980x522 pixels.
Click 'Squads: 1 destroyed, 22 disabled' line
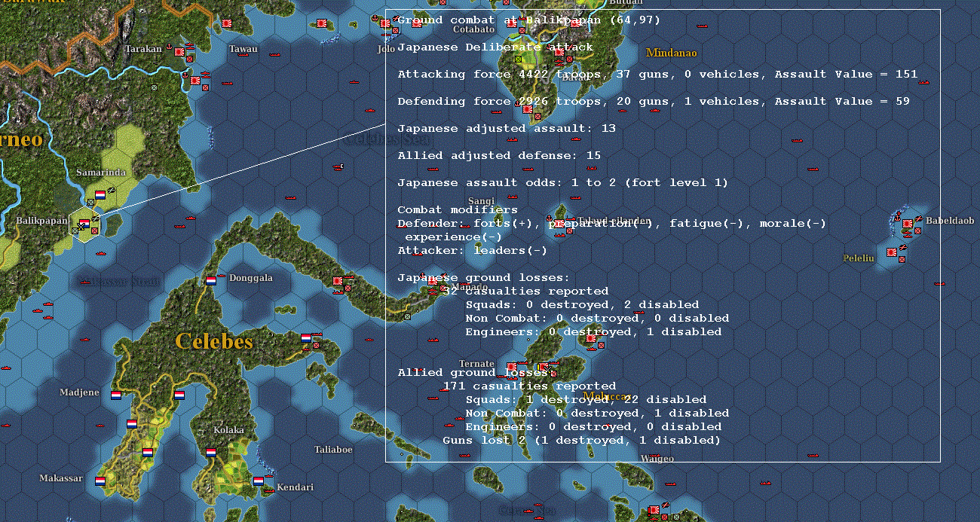pos(586,399)
